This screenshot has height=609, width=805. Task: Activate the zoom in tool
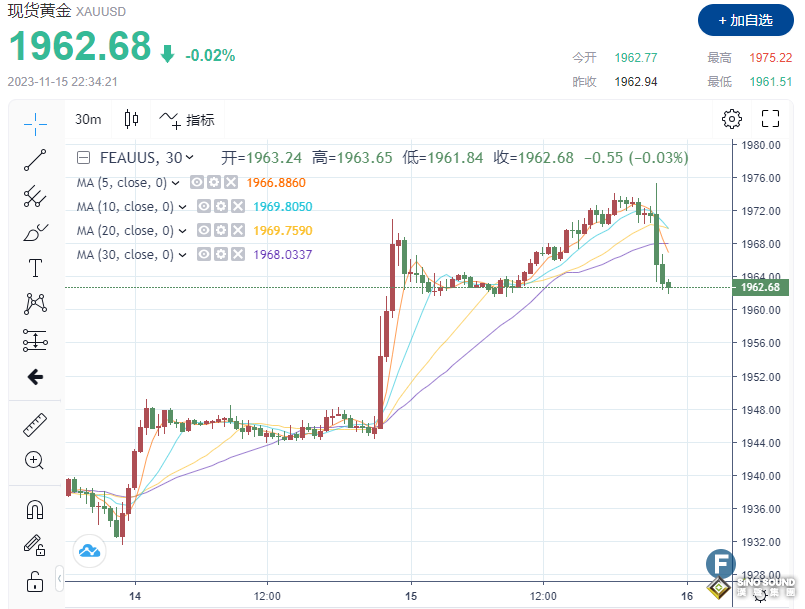35,461
